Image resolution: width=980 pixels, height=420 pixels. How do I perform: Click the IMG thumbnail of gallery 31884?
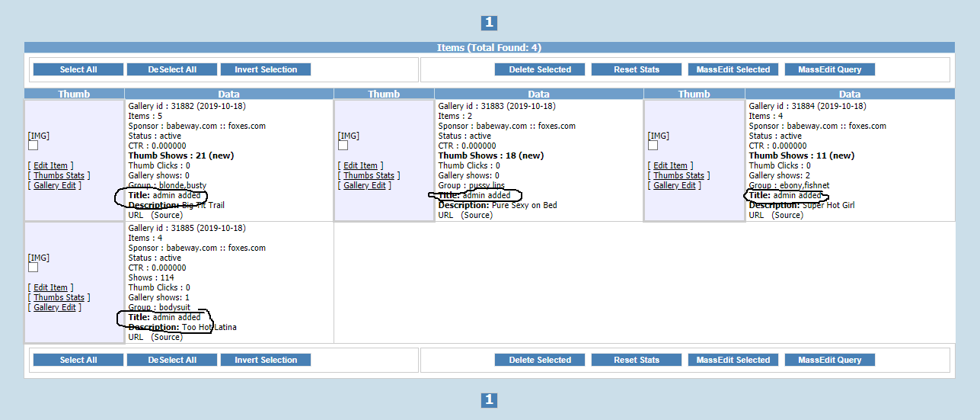coord(659,136)
